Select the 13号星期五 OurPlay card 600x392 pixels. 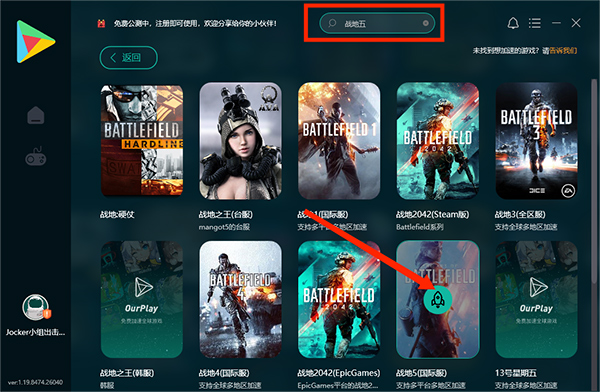tap(536, 299)
